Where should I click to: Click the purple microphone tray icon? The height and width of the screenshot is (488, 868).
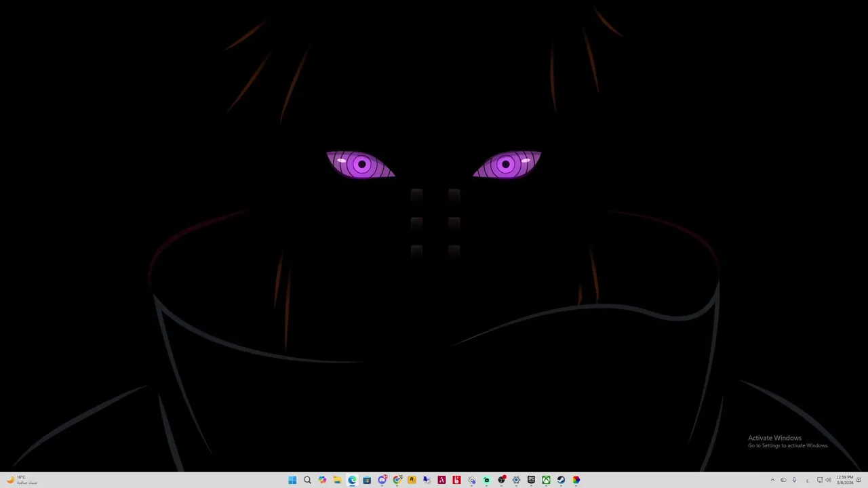click(794, 480)
